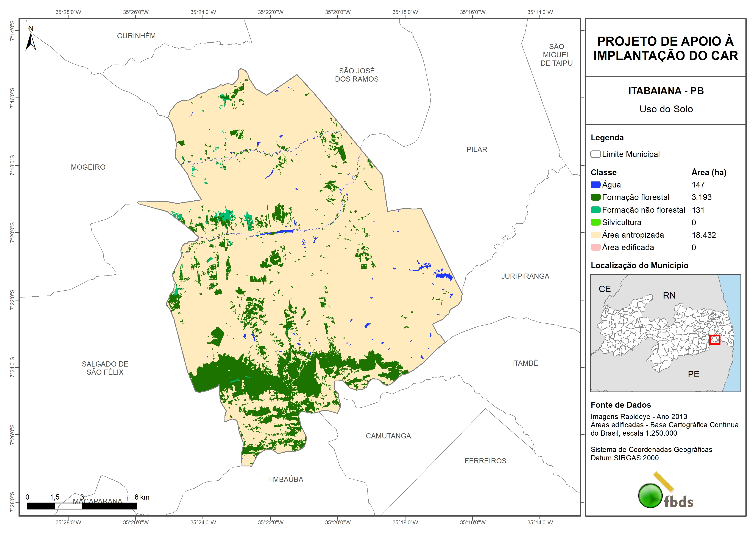Click the scale bar graphic
Image resolution: width=756 pixels, height=534 pixels.
coord(82,506)
